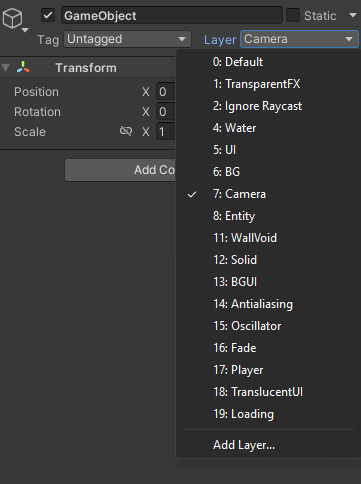Open the small arrow under the cube icon
The height and width of the screenshot is (484, 361).
pos(25,30)
